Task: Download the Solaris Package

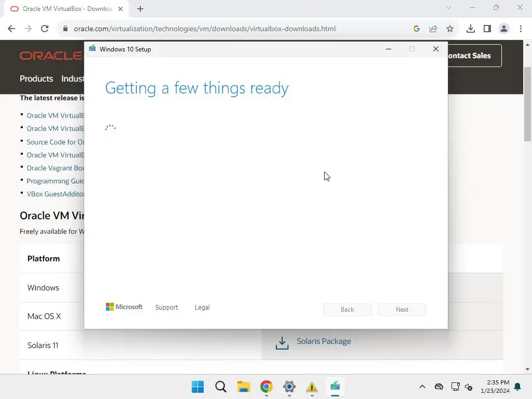Action: pos(324,341)
